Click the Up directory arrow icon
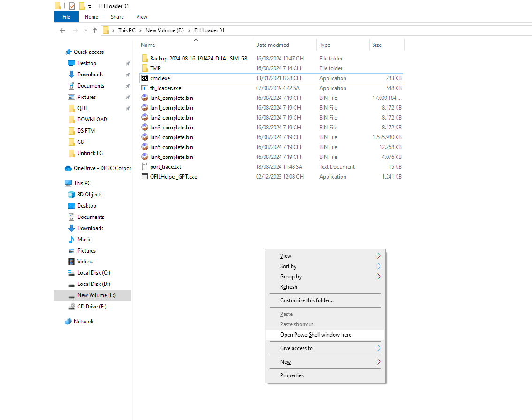The width and height of the screenshot is (532, 420). point(95,30)
